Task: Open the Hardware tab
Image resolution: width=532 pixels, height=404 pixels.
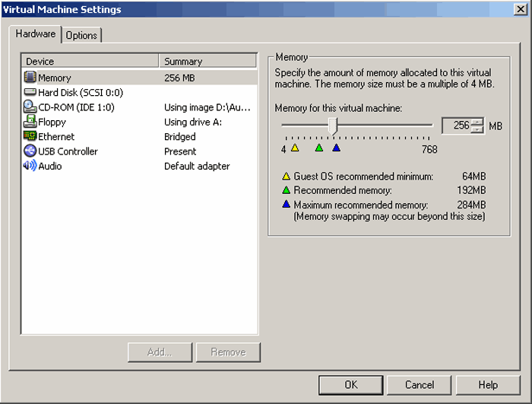Action: (36, 34)
